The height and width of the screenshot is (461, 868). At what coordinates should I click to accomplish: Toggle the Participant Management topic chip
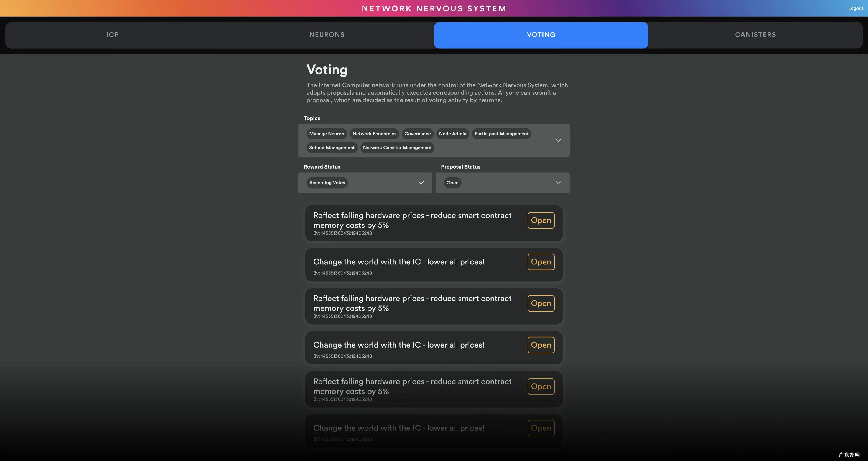(501, 134)
